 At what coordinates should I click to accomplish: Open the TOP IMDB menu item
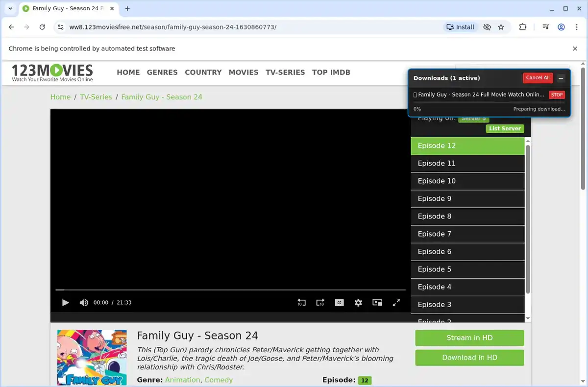331,73
